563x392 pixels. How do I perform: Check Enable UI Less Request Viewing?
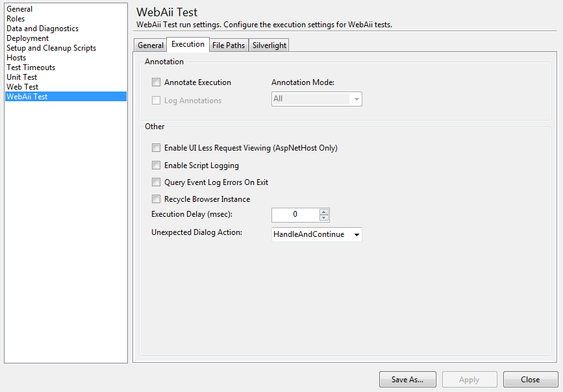click(x=156, y=148)
